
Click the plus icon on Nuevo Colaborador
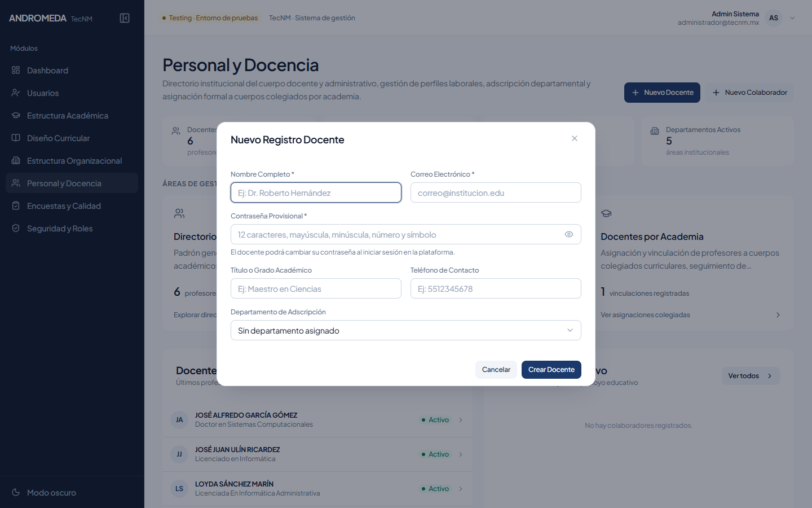(716, 93)
